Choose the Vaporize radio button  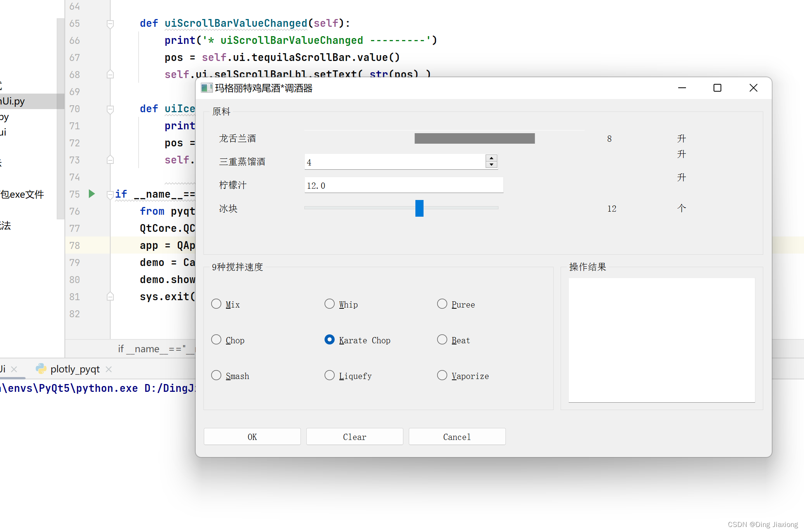tap(442, 376)
